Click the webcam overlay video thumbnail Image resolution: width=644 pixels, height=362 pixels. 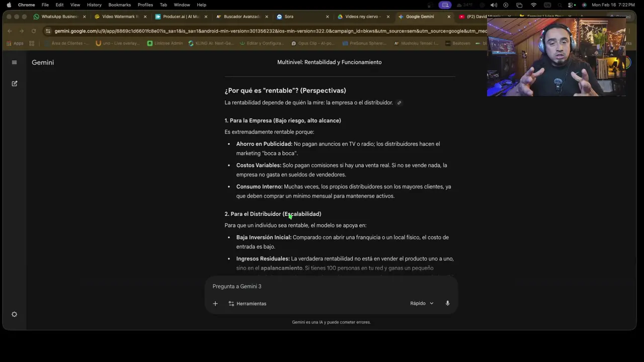coord(556,56)
